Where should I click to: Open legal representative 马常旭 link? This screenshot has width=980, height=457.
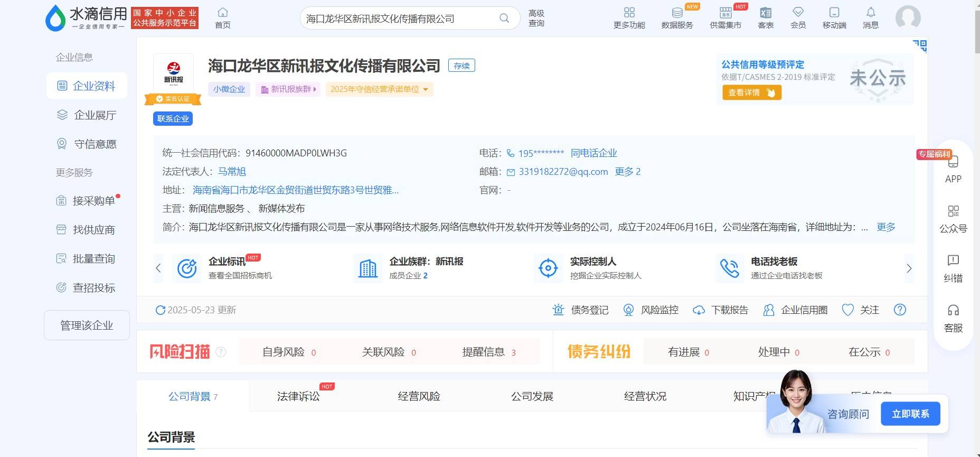(x=232, y=172)
